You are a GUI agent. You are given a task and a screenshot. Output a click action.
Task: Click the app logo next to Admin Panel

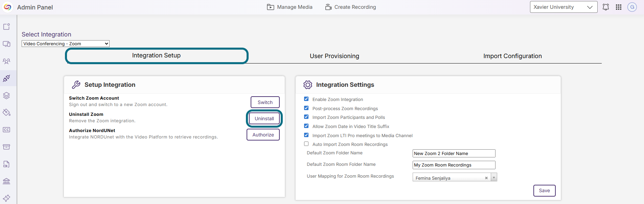click(x=7, y=7)
